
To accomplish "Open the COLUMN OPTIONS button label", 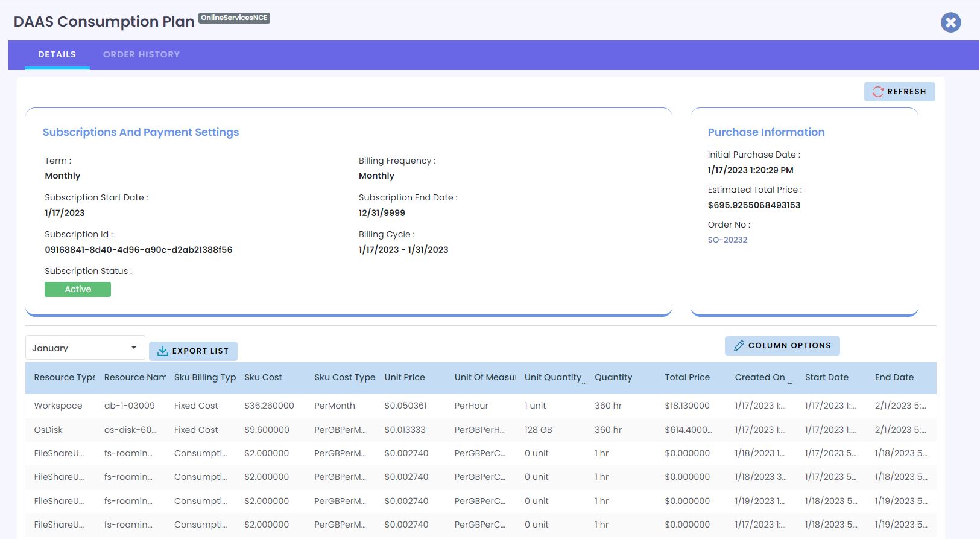I will [789, 346].
